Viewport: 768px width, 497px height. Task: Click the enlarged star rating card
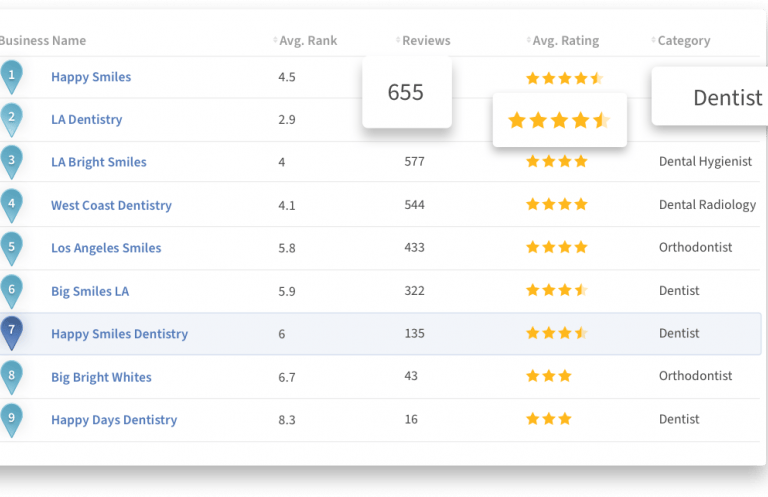coord(559,121)
